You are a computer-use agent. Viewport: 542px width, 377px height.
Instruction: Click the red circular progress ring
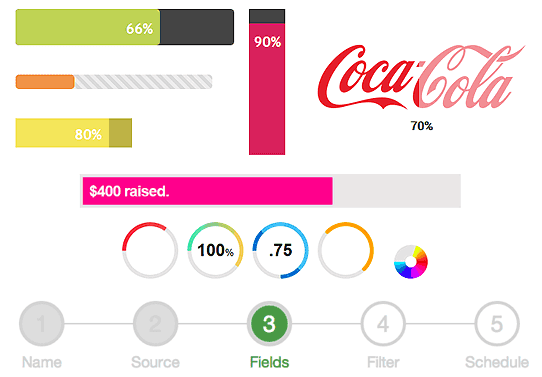[150, 250]
